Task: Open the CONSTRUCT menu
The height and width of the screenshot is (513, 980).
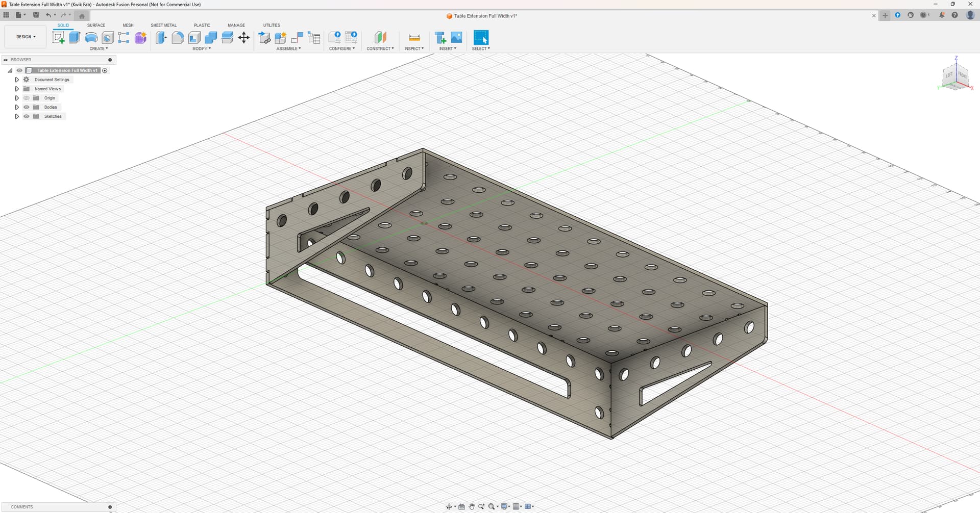Action: pos(380,48)
